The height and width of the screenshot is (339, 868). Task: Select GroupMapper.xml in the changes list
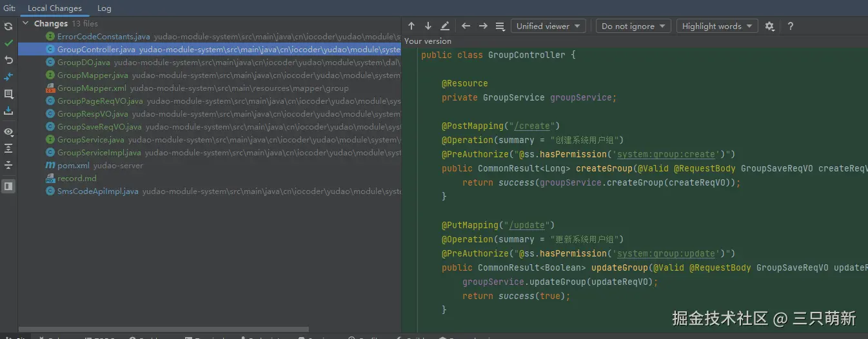(x=91, y=88)
